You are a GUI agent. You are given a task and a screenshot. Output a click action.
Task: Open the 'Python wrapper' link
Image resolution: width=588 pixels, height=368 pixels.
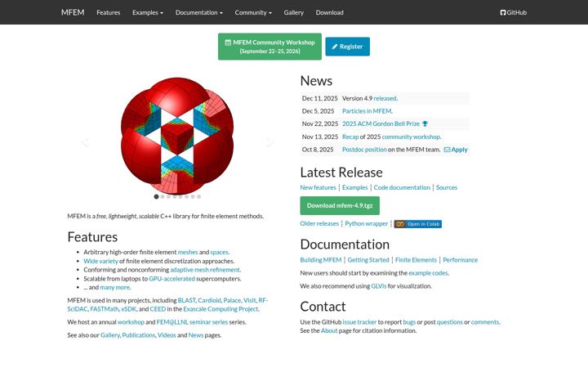coord(367,223)
